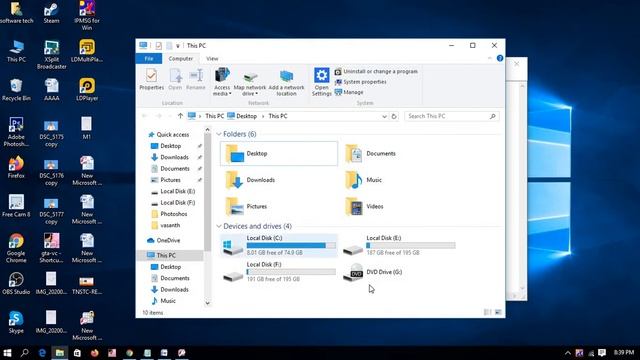Click taskbar clock showing 8:39 PM
This screenshot has width=640, height=360.
[x=624, y=353]
